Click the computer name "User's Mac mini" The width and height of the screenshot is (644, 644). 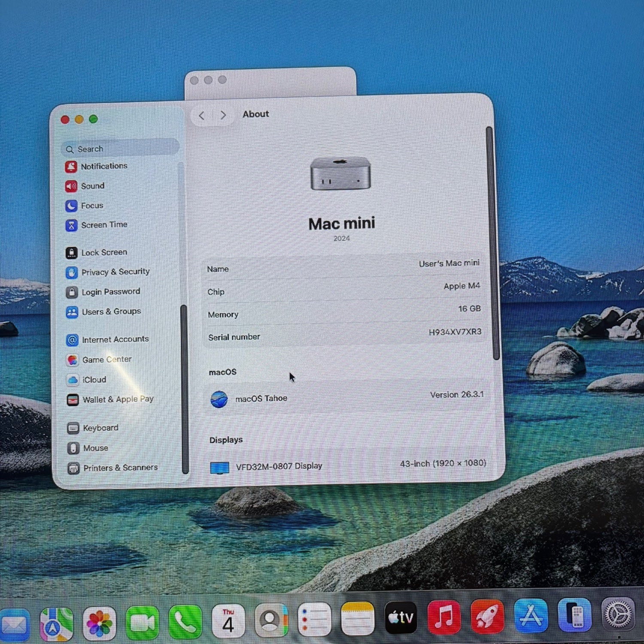(449, 263)
